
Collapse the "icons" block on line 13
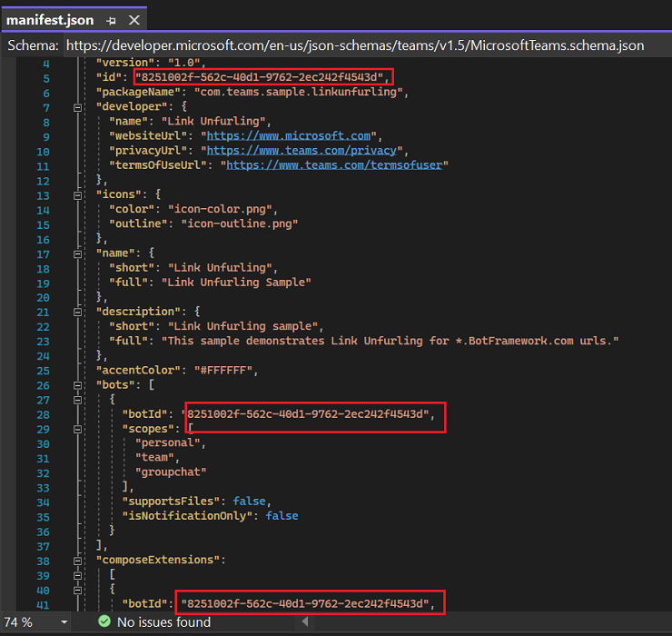[x=77, y=195]
